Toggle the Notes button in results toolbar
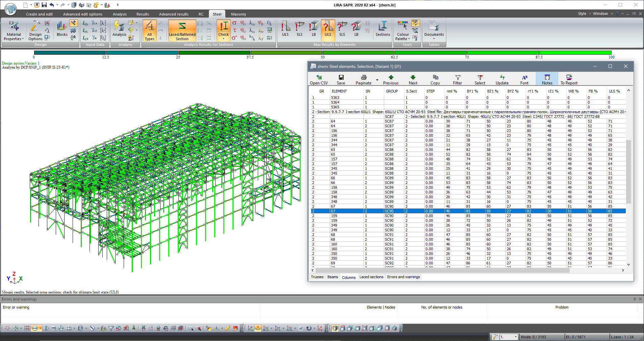The image size is (644, 341). [547, 80]
